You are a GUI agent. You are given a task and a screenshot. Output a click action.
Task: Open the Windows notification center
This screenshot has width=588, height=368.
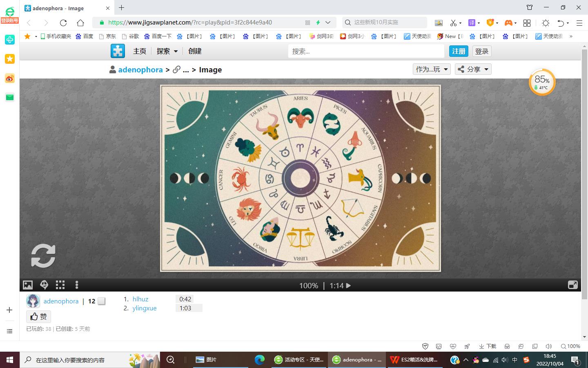(575, 360)
